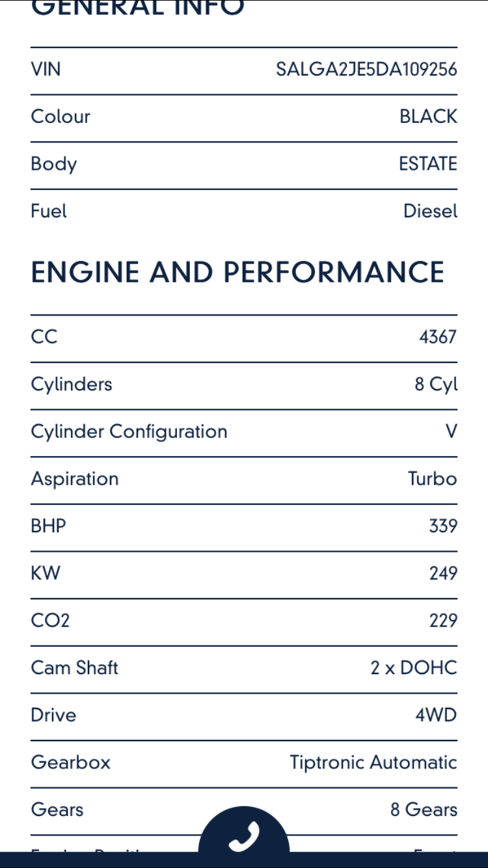The width and height of the screenshot is (488, 868).
Task: Click the Cylinders row label
Action: pyautogui.click(x=72, y=385)
